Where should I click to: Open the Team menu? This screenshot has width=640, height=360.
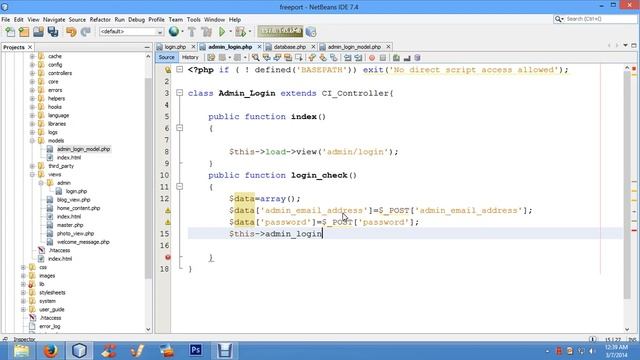pos(176,20)
